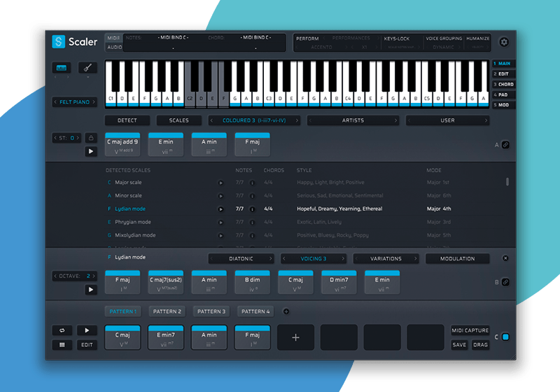560x392 pixels.
Task: Click the MIDI CAPTURE button
Action: point(470,330)
